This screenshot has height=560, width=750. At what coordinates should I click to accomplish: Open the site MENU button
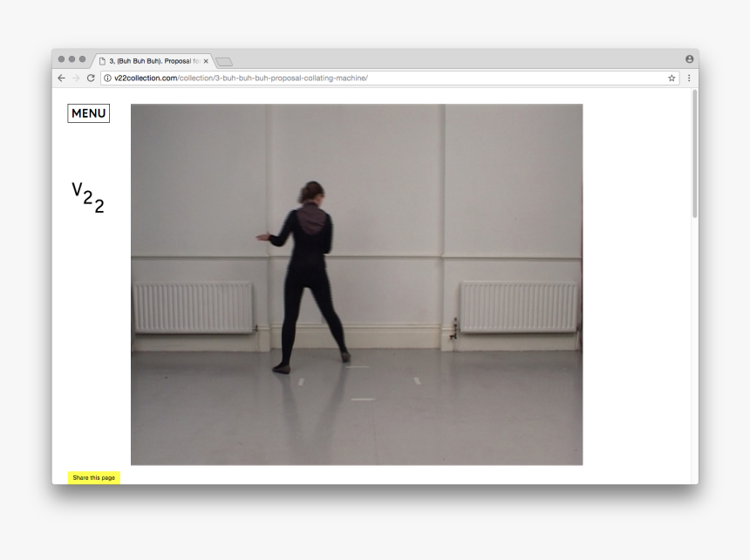click(x=88, y=113)
